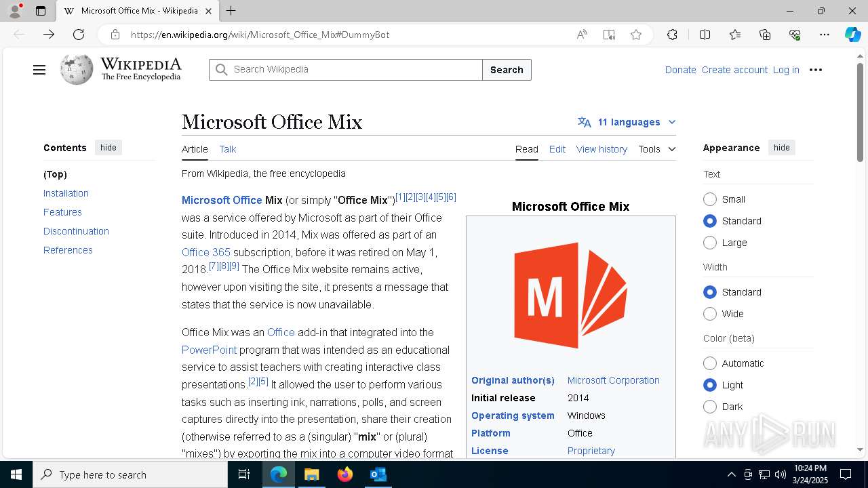The image size is (868, 488).
Task: Open the Collections icon in Edge
Action: tap(765, 35)
